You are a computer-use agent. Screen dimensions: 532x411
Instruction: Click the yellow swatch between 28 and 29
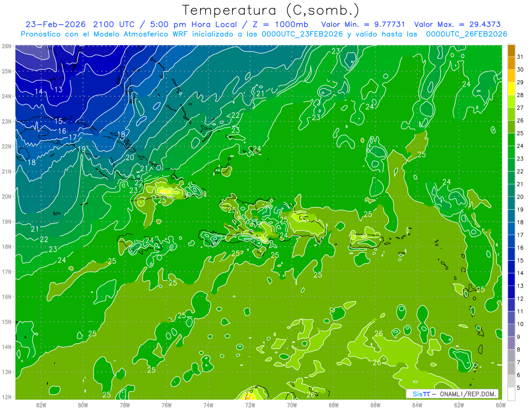point(511,89)
